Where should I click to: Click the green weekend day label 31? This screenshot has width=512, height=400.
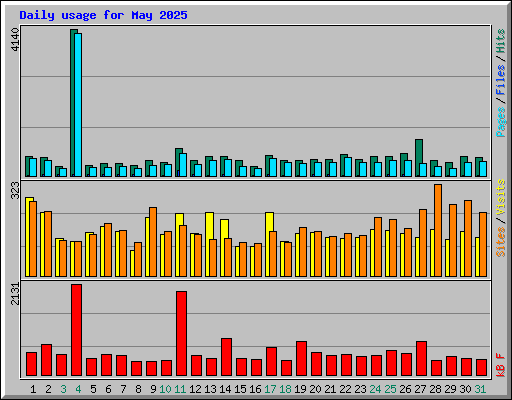[480, 389]
